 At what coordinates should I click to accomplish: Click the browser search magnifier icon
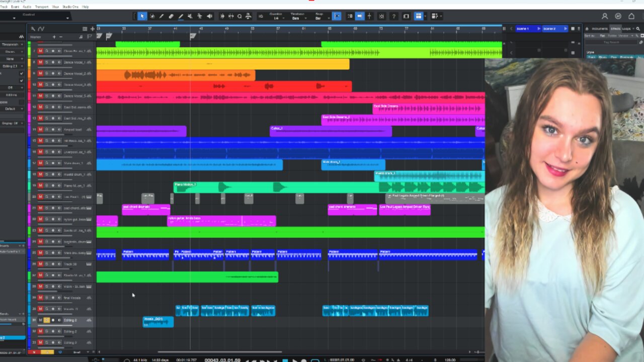tap(638, 29)
